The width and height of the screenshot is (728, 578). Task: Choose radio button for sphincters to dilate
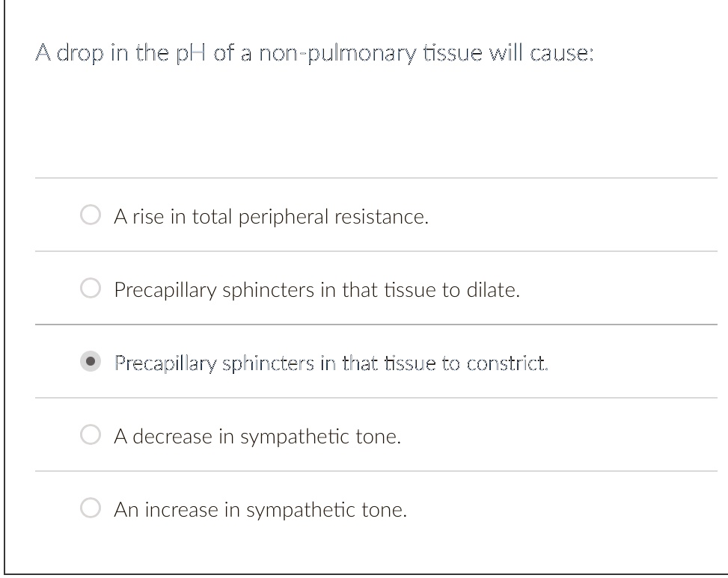91,288
